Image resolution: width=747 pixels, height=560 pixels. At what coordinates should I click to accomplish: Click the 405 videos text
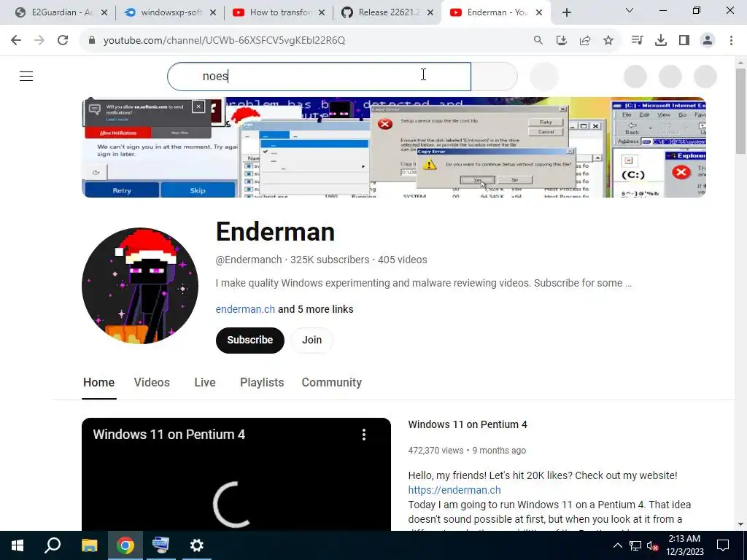403,260
